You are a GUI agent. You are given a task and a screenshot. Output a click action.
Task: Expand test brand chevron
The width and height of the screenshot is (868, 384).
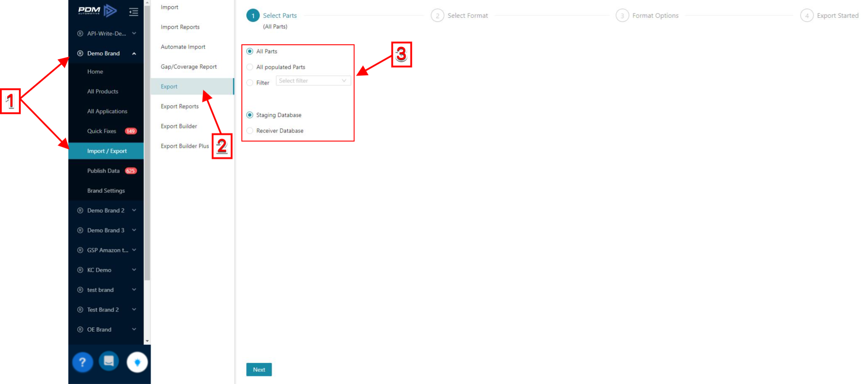pyautogui.click(x=134, y=289)
